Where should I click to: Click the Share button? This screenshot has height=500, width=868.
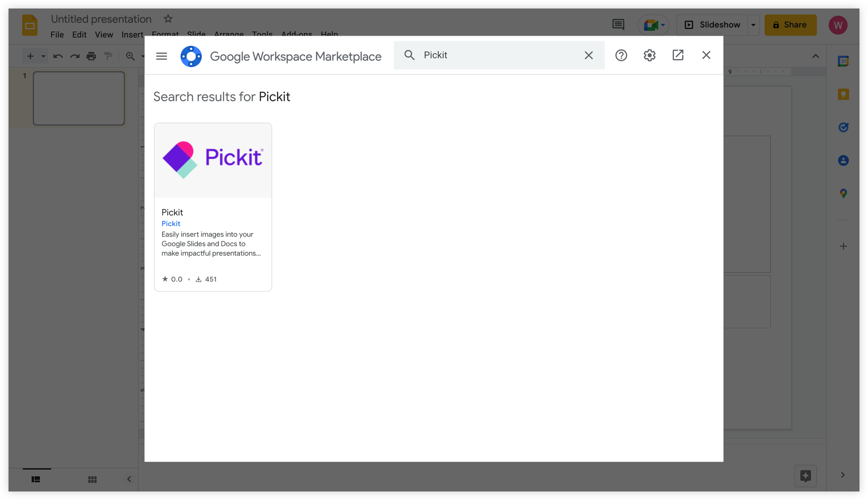tap(790, 25)
